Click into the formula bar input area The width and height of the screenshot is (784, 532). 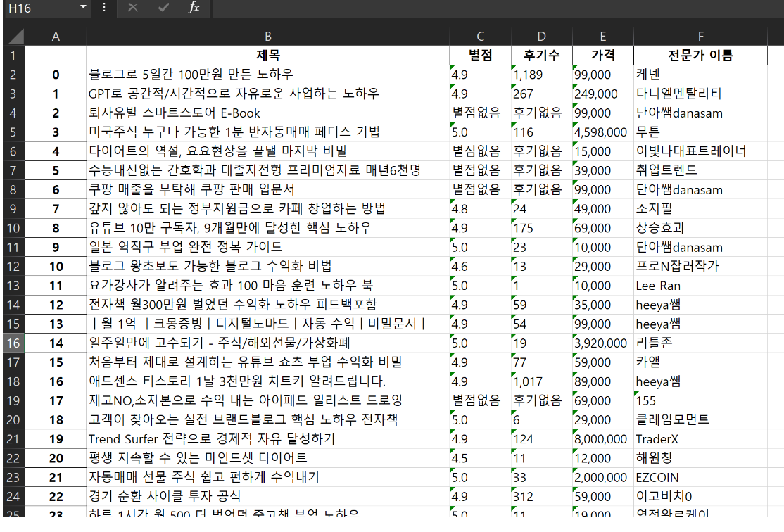tap(493, 8)
